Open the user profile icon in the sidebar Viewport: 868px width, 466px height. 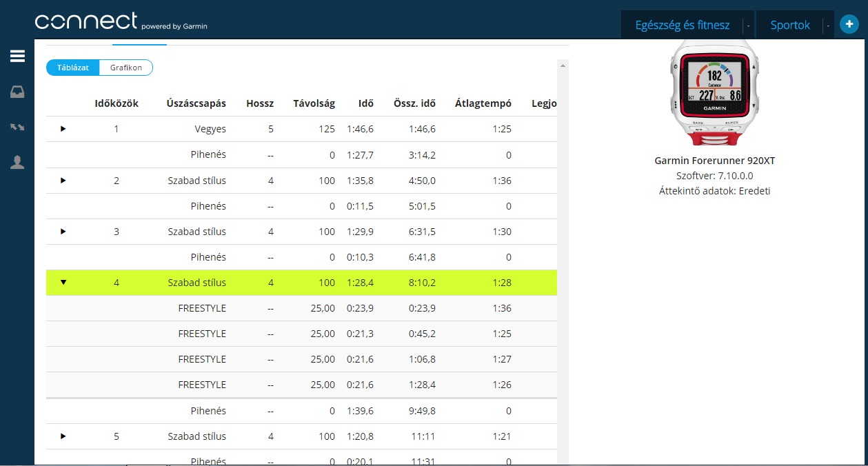coord(17,163)
